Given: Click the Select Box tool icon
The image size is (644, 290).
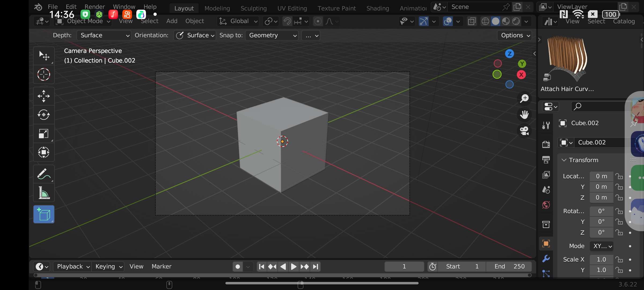Looking at the screenshot, I should [44, 56].
